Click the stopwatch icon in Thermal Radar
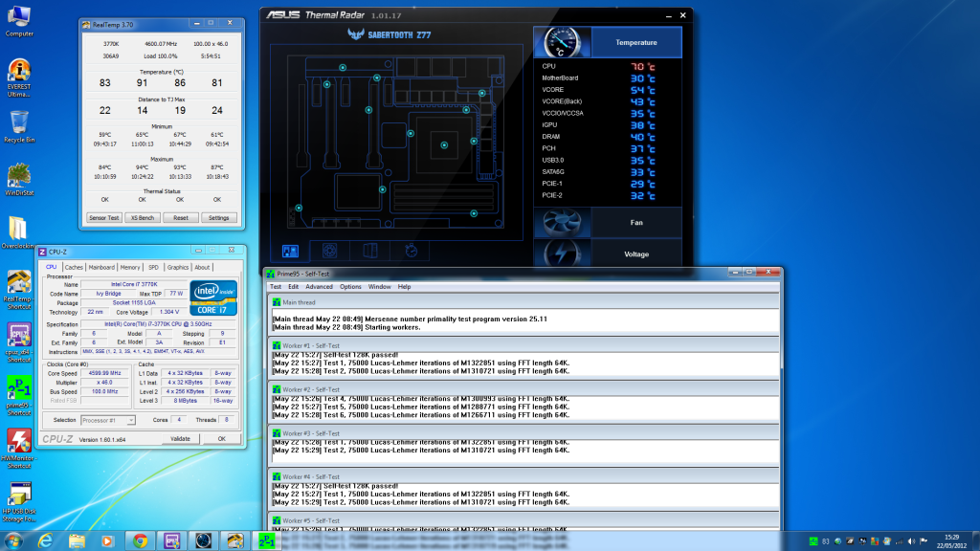 [x=410, y=251]
